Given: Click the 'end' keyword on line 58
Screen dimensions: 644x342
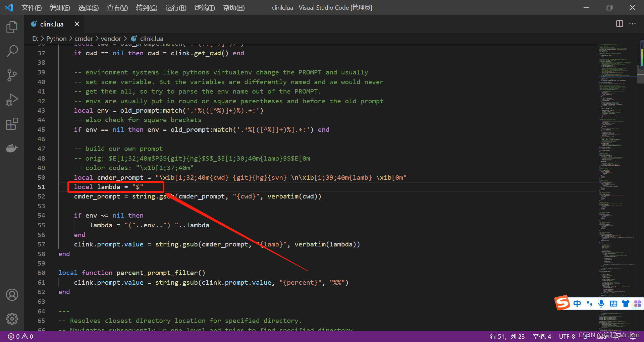Looking at the screenshot, I should click(64, 254).
